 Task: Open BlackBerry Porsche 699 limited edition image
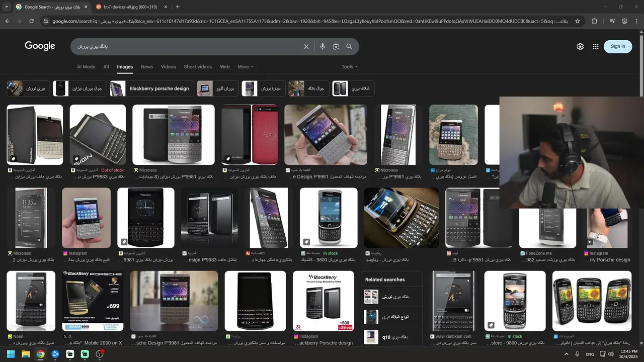tap(93, 301)
